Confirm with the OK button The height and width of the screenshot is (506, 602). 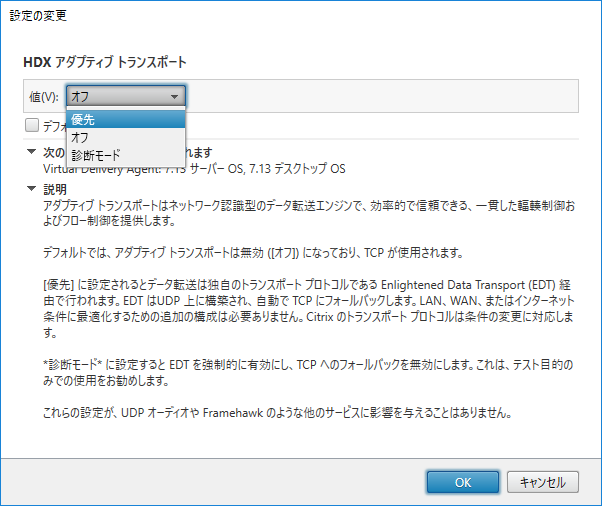462,482
